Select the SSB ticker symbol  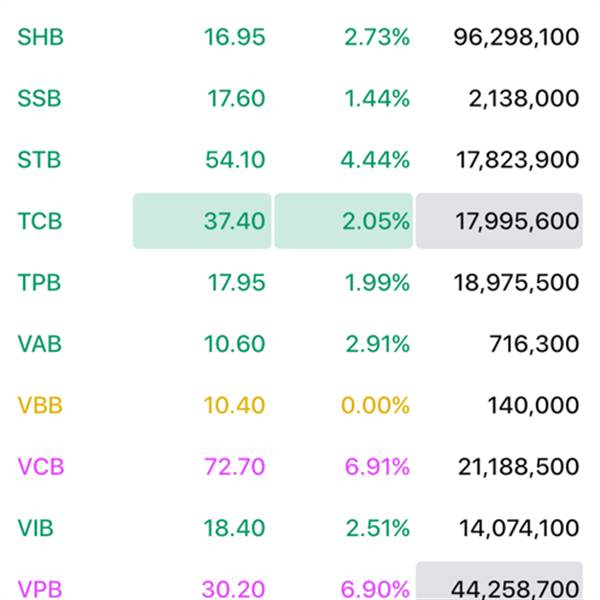point(39,98)
